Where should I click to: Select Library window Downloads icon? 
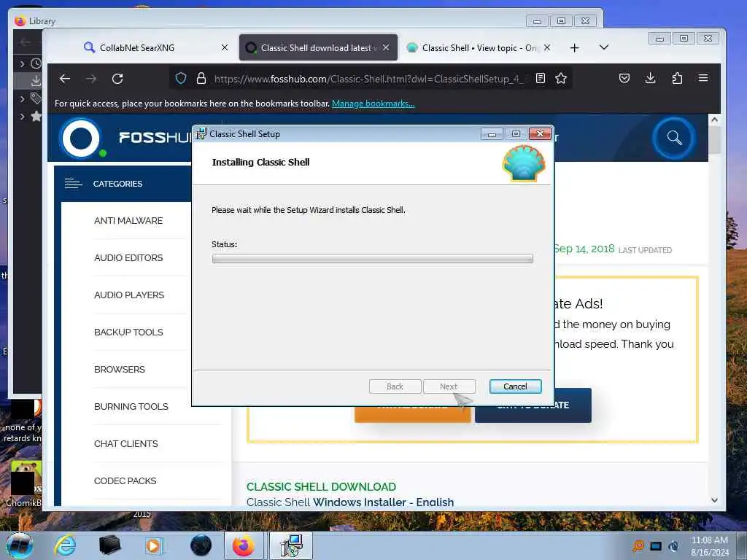36,80
